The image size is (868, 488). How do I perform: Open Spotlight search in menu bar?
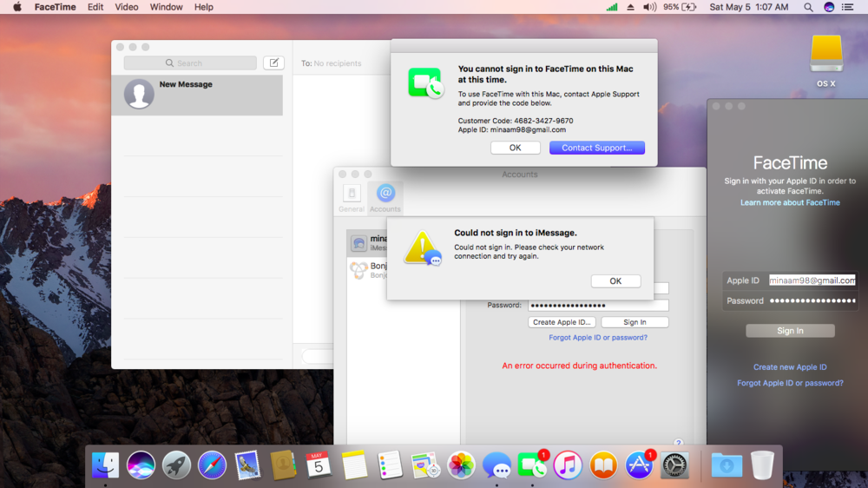click(x=808, y=7)
